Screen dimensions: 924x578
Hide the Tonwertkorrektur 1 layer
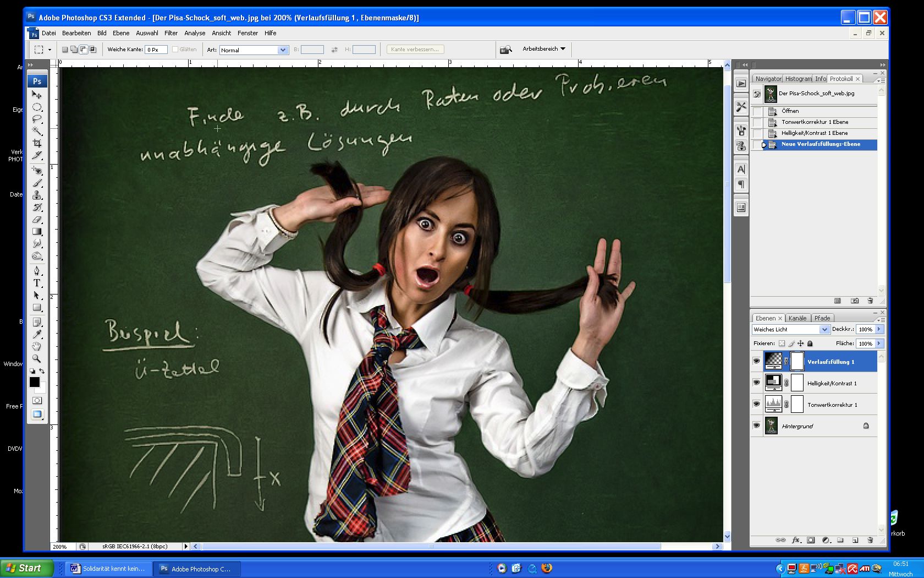click(x=756, y=404)
